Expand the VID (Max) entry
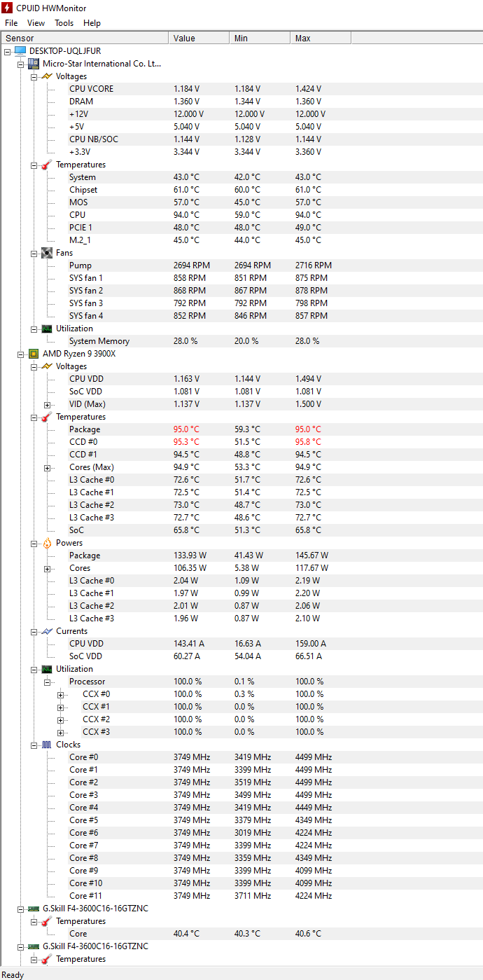The height and width of the screenshot is (980, 483). 46,404
